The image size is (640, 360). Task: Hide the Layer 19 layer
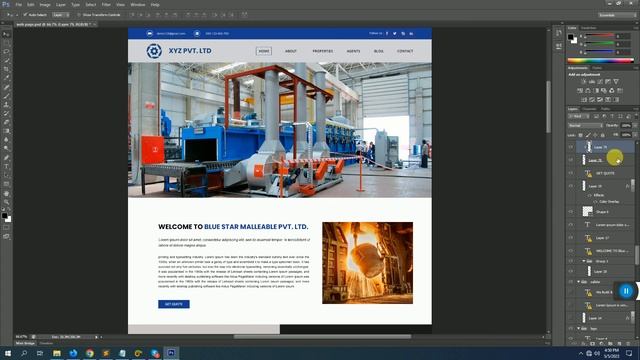click(571, 186)
